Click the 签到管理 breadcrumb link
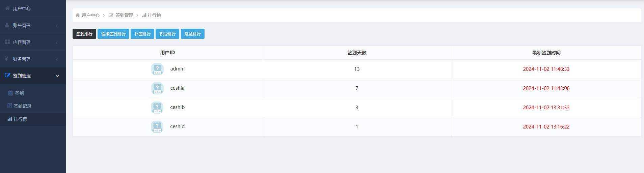Viewport: 644px width, 173px height. click(x=124, y=15)
